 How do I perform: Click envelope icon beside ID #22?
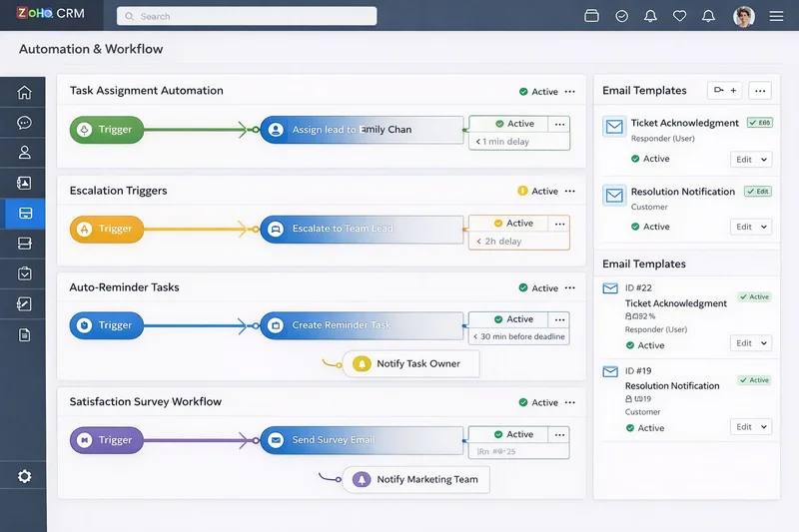(x=610, y=288)
